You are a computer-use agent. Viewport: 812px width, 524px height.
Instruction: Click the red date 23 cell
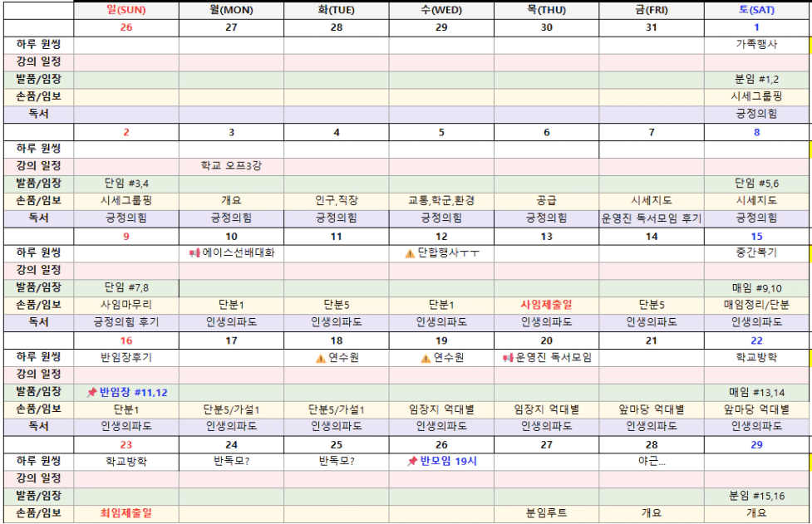126,445
